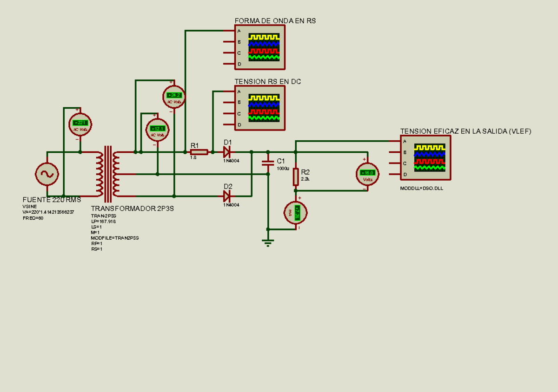Viewport: 558px width, 392px height.
Task: Click the MODDLL=DSO.DLL property label
Action: tap(422, 188)
